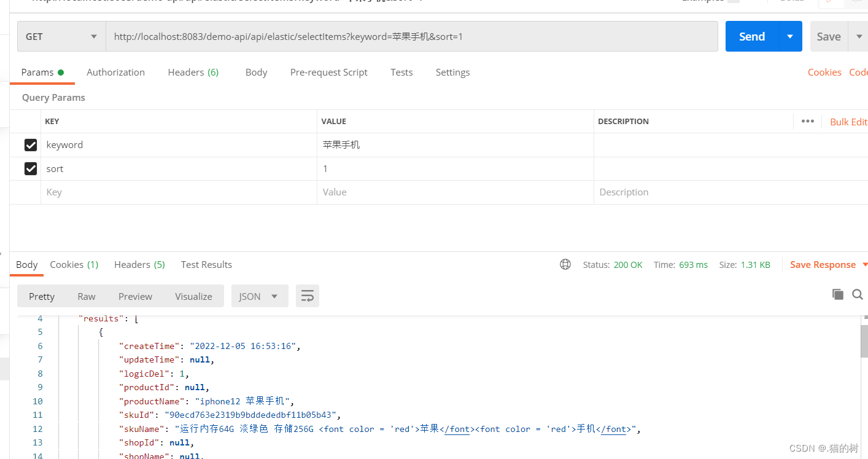Viewport: 868px width, 459px height.
Task: Expand the Save button dropdown arrow
Action: (859, 37)
